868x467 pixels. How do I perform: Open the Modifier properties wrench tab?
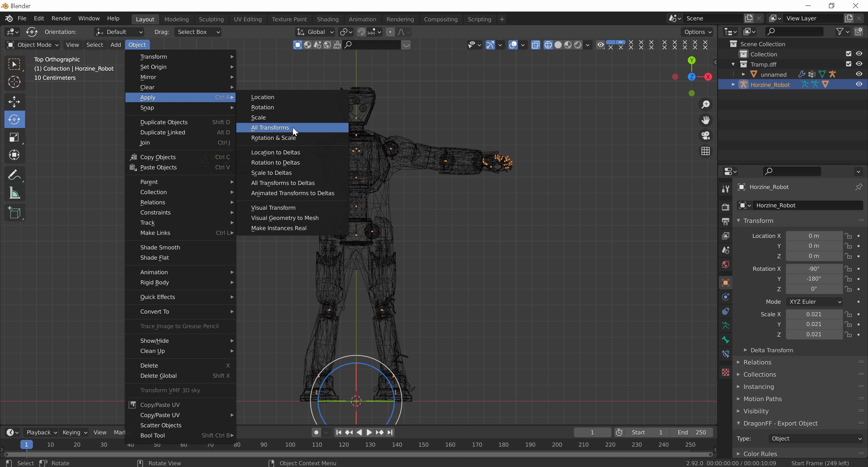pyautogui.click(x=726, y=189)
